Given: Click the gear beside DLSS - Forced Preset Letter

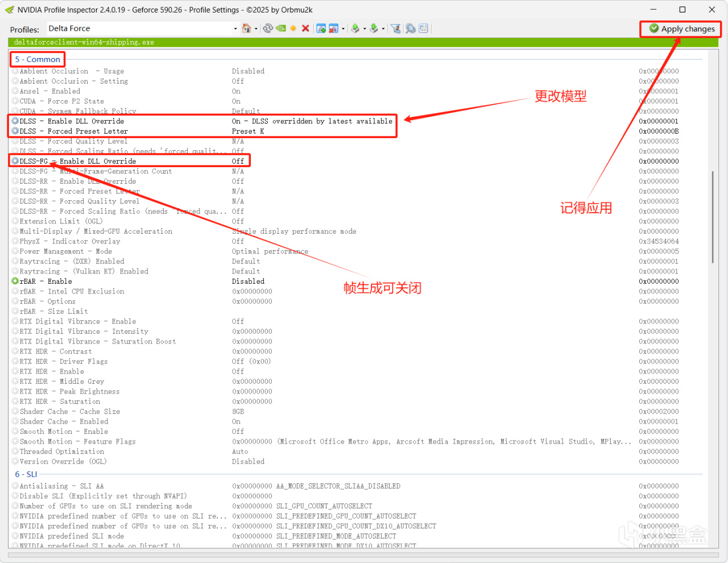Looking at the screenshot, I should [15, 131].
